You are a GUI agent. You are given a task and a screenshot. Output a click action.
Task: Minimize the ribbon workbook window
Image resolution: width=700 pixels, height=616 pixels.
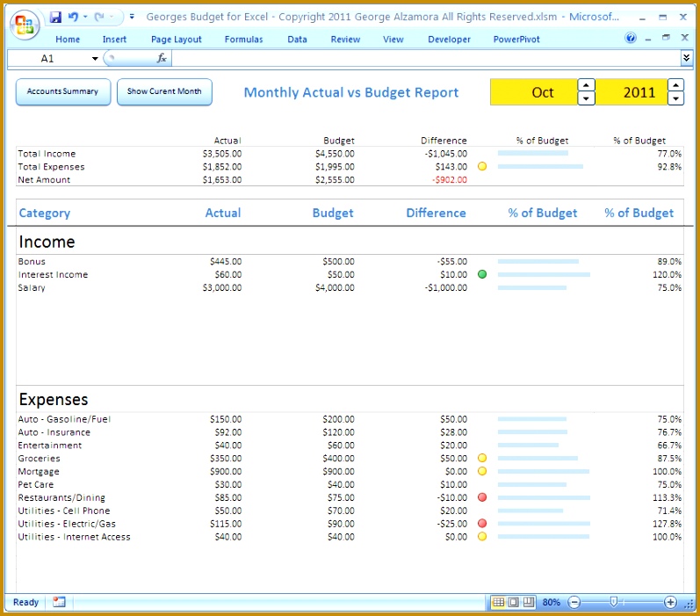pyautogui.click(x=648, y=39)
